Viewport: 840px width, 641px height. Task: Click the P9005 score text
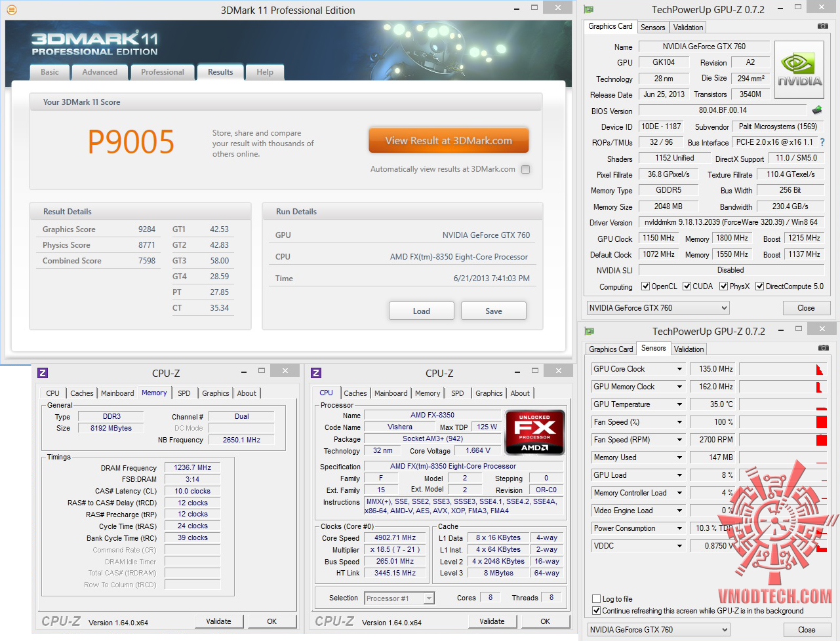point(131,142)
